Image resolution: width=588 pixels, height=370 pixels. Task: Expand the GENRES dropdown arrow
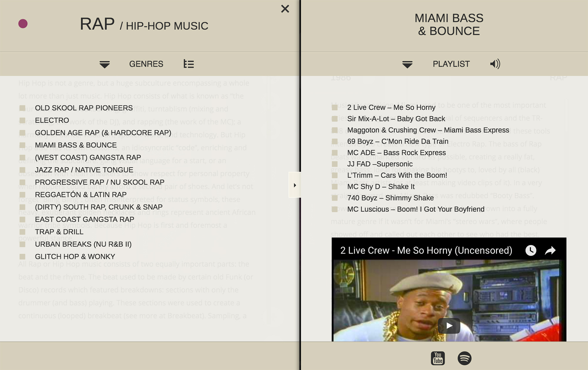104,64
